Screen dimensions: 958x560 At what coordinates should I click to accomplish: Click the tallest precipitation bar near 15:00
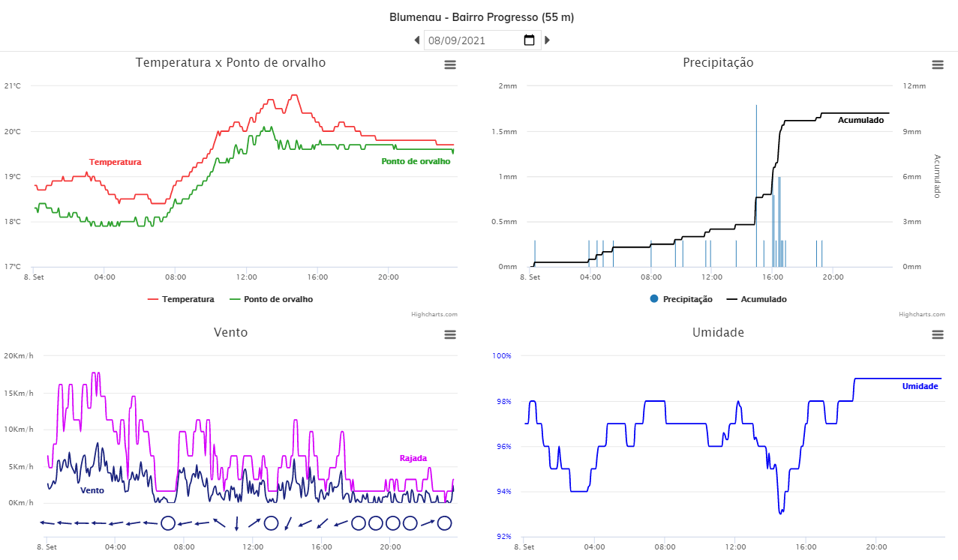tap(756, 186)
